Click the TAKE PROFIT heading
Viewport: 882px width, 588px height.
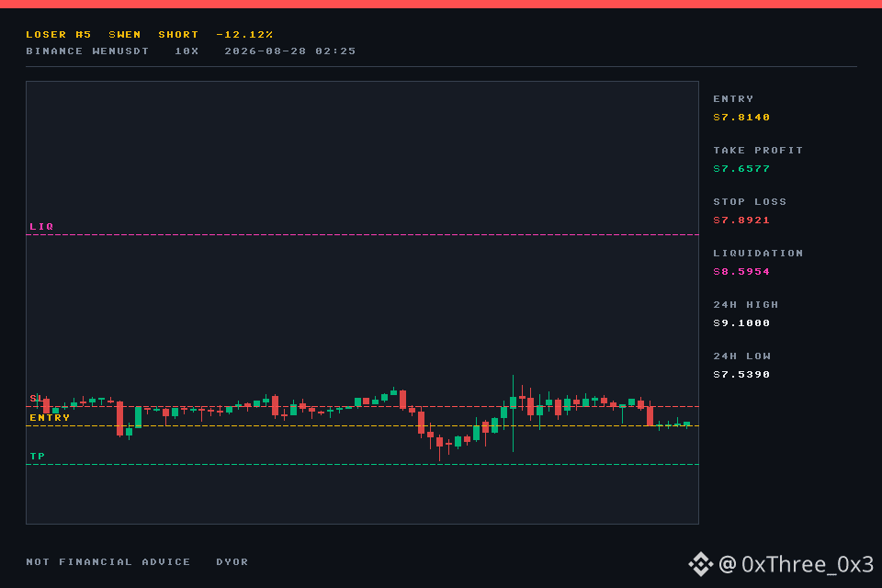click(x=758, y=151)
